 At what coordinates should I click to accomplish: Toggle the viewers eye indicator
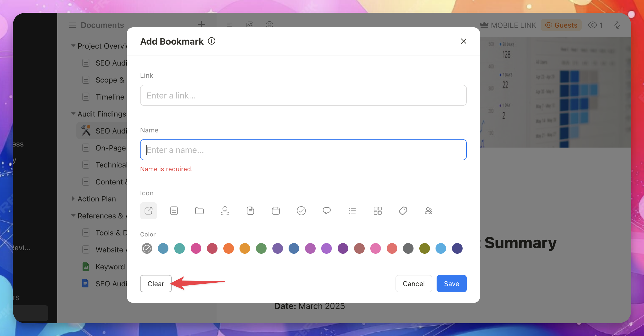(x=595, y=25)
